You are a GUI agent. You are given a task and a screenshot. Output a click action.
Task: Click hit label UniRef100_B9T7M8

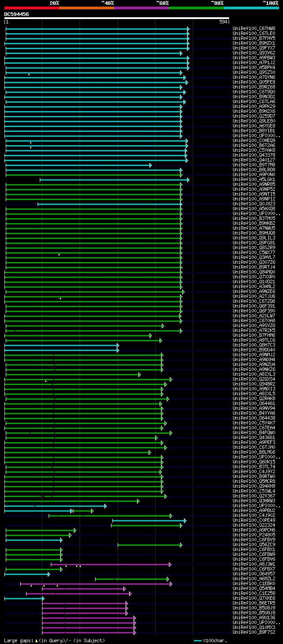tap(254, 165)
